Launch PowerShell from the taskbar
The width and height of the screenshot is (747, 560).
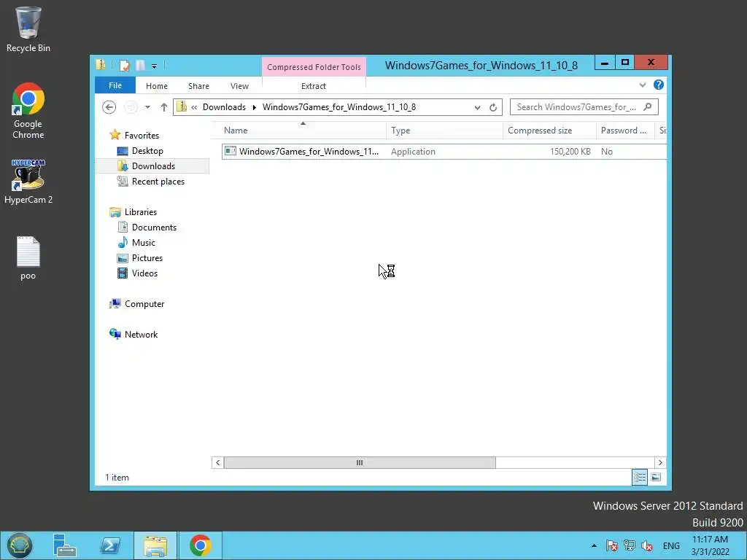point(110,545)
